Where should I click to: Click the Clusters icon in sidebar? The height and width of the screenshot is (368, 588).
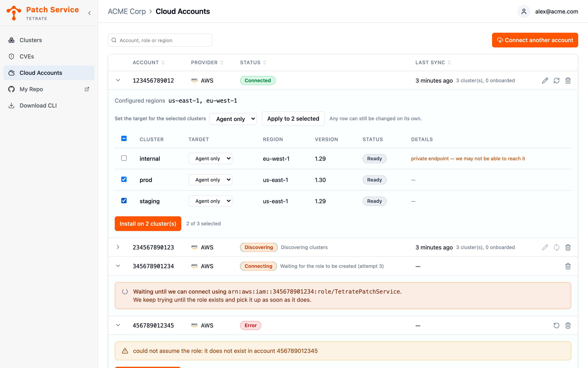tap(11, 40)
